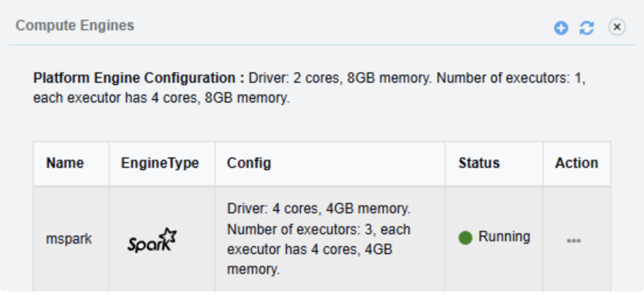Viewport: 644px width, 295px height.
Task: Click the Compute Engines panel title
Action: (75, 26)
